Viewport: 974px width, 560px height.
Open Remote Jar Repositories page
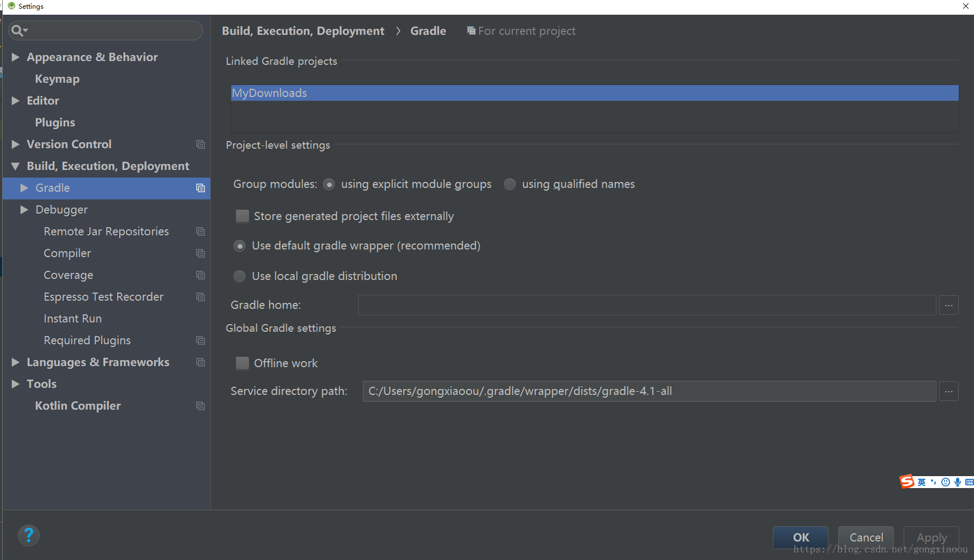click(x=106, y=232)
